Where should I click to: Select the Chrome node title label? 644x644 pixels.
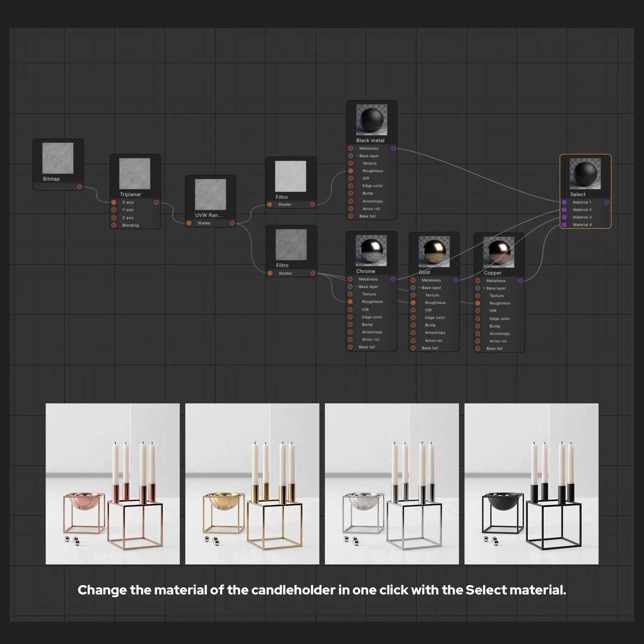pos(365,271)
